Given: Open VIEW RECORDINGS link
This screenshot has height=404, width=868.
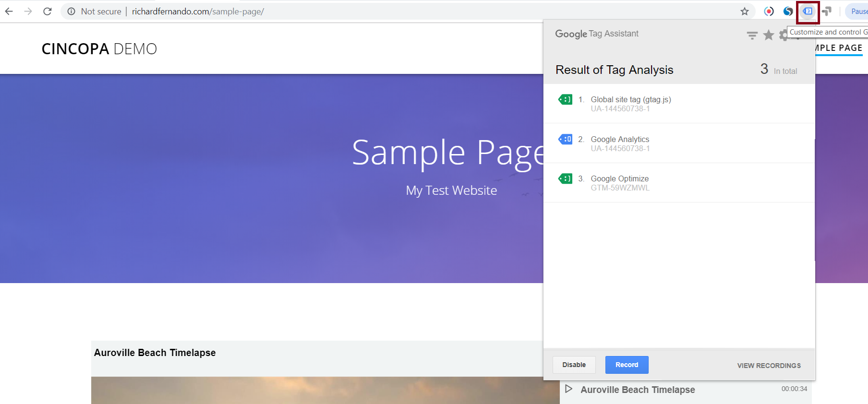Looking at the screenshot, I should coord(769,366).
